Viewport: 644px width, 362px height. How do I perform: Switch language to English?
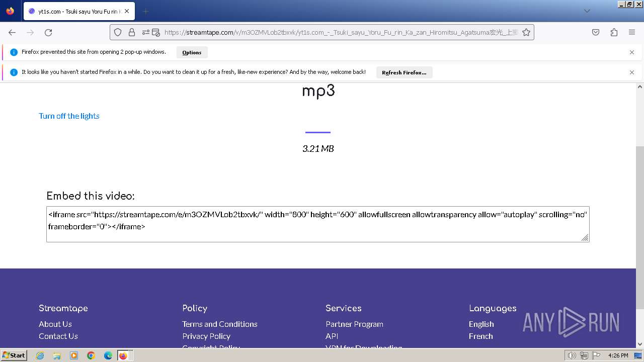click(x=481, y=324)
